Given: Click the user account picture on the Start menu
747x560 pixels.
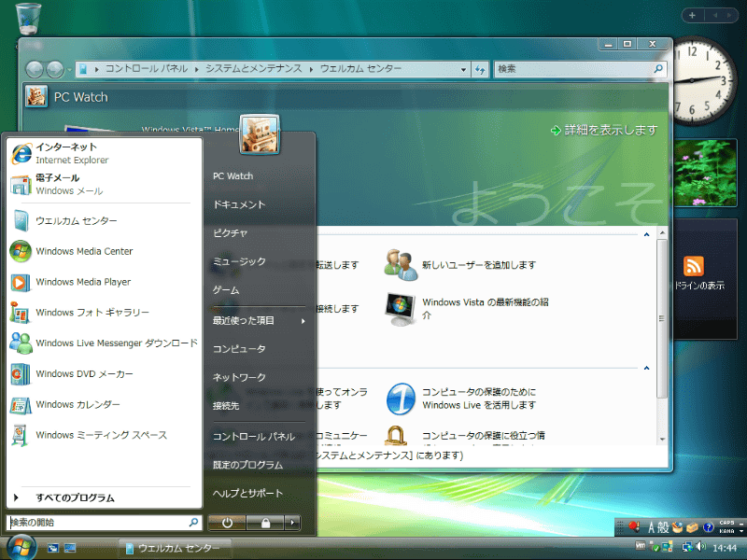Looking at the screenshot, I should click(x=260, y=133).
